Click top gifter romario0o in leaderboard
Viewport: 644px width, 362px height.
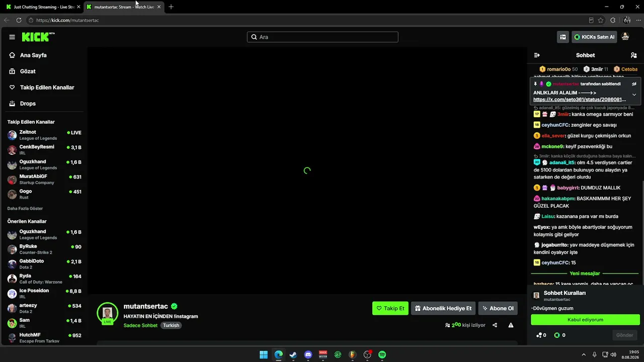[558, 69]
